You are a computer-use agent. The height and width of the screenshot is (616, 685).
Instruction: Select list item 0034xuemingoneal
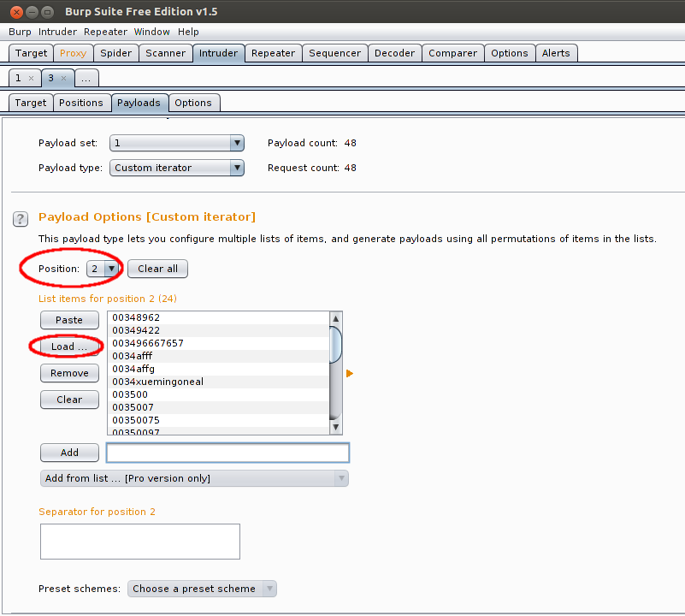click(x=218, y=382)
